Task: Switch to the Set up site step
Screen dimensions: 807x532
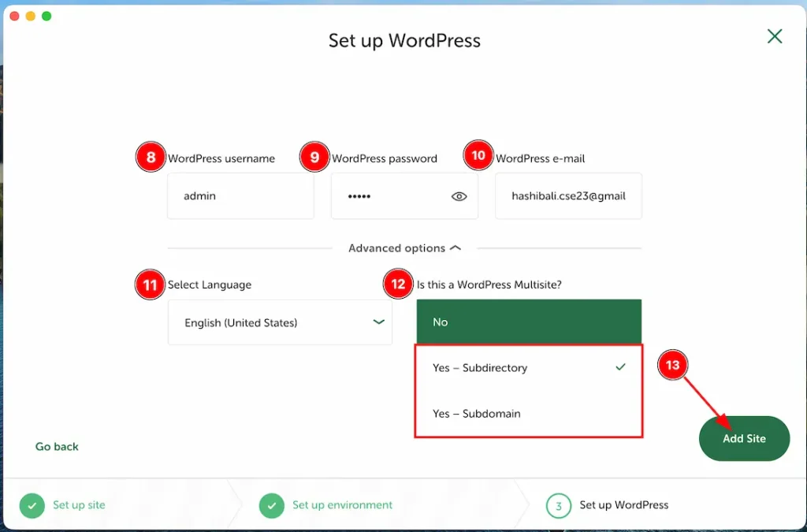Action: pos(79,505)
